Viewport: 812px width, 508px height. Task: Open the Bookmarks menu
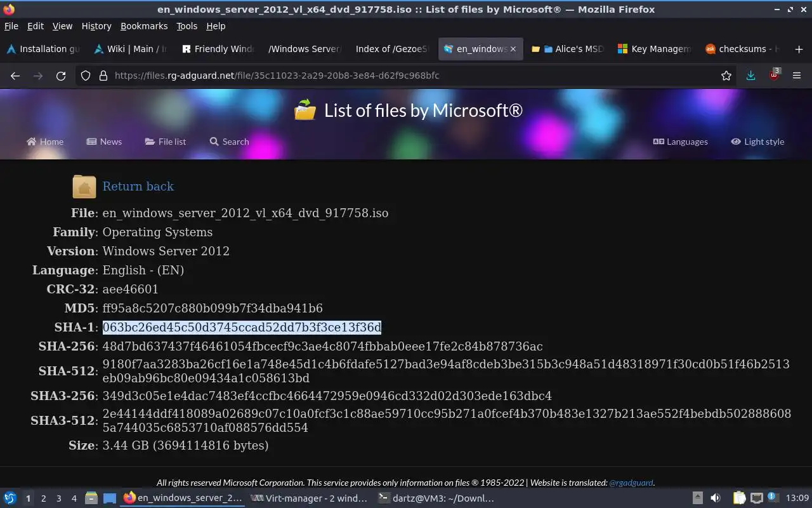pyautogui.click(x=144, y=26)
